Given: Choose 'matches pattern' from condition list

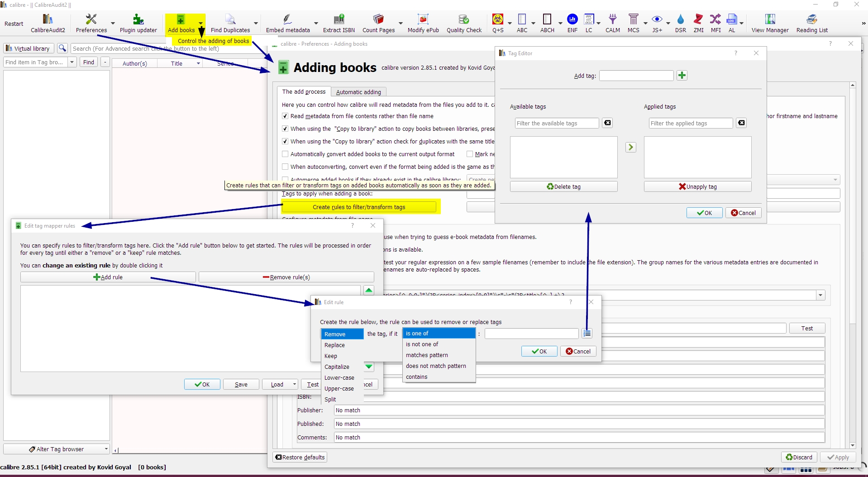Looking at the screenshot, I should [x=427, y=355].
